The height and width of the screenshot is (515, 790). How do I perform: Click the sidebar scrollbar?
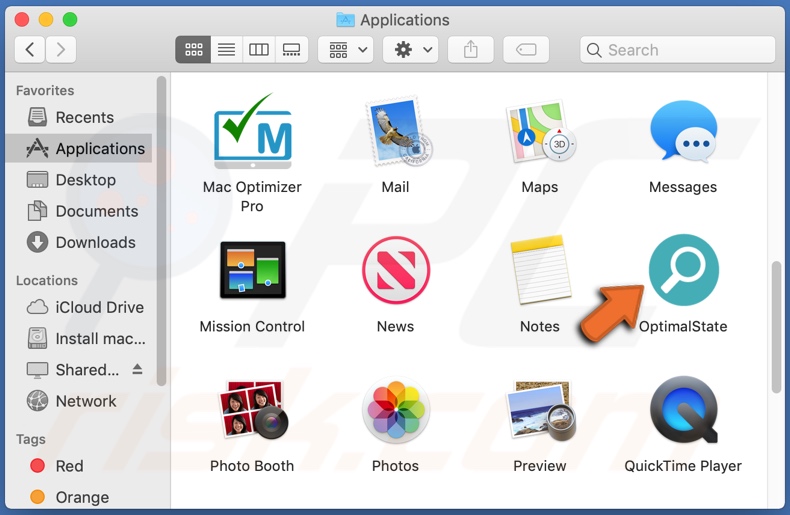point(161,231)
